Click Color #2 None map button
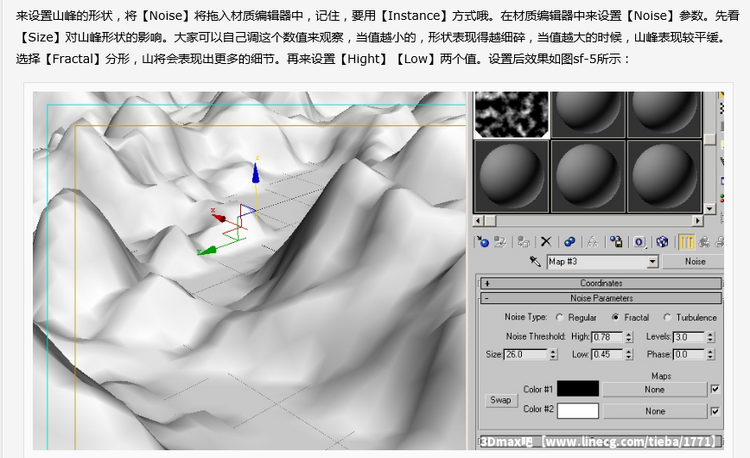Viewport: 750px width, 458px height. (654, 411)
